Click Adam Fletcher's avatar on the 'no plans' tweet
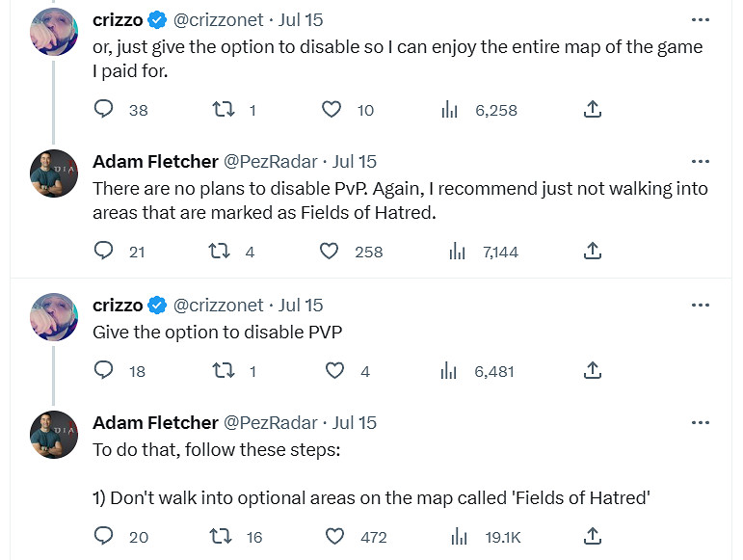Viewport: 743px width, 560px height. click(x=53, y=173)
